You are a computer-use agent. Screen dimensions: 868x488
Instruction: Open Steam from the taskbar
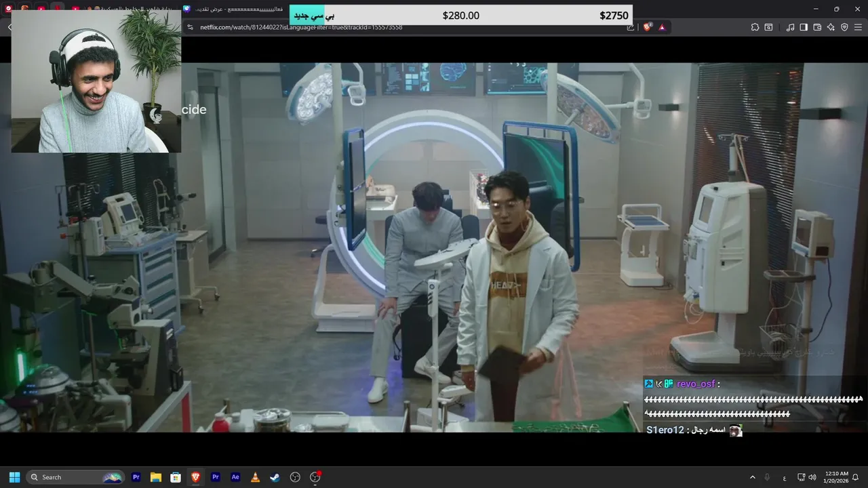click(275, 477)
